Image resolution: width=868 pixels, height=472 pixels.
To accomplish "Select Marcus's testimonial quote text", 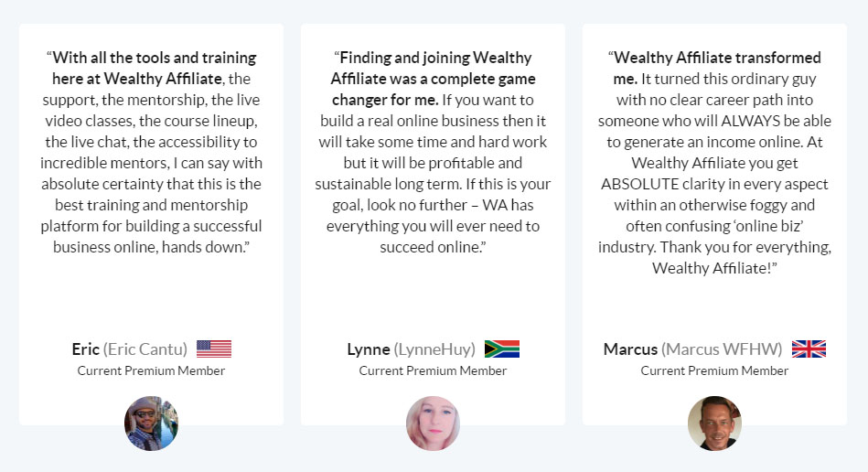I will pyautogui.click(x=714, y=163).
